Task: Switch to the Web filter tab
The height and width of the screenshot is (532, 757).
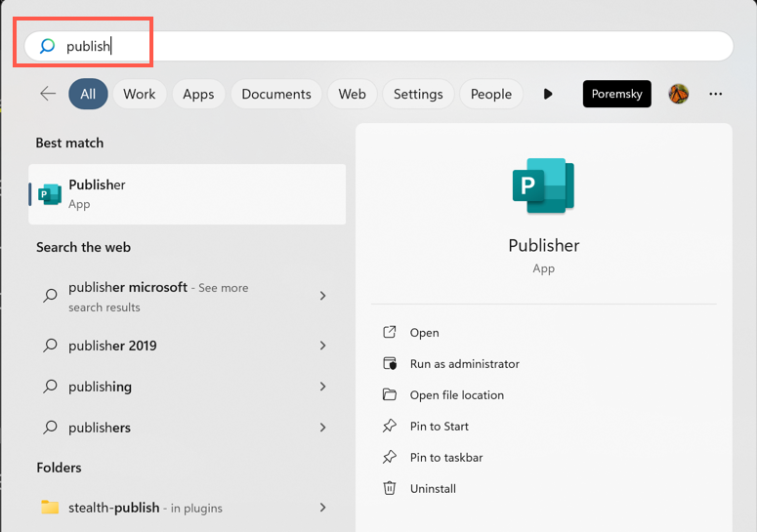Action: [352, 94]
